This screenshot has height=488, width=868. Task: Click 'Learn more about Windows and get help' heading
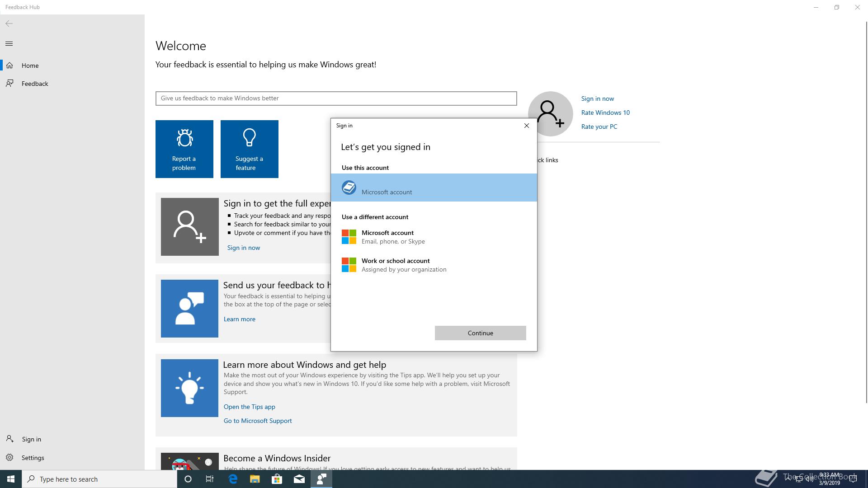pyautogui.click(x=305, y=365)
